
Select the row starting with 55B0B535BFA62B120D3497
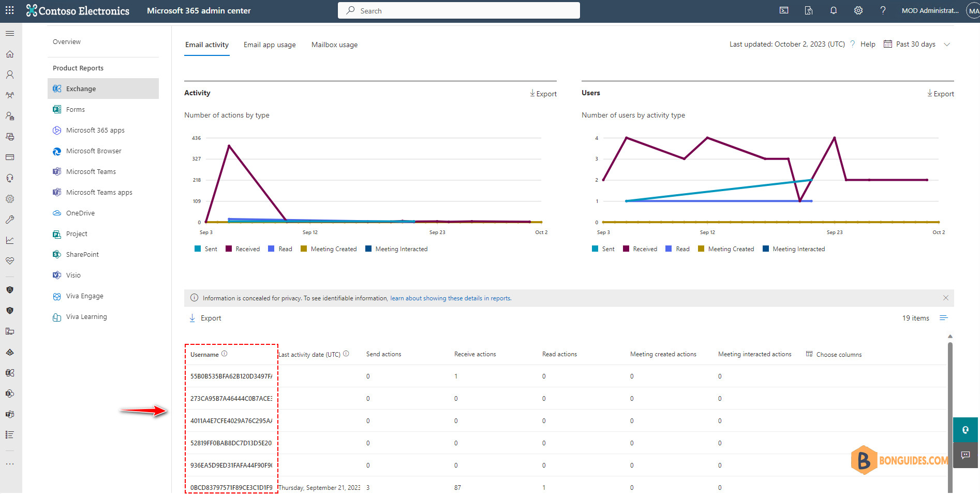[565, 376]
